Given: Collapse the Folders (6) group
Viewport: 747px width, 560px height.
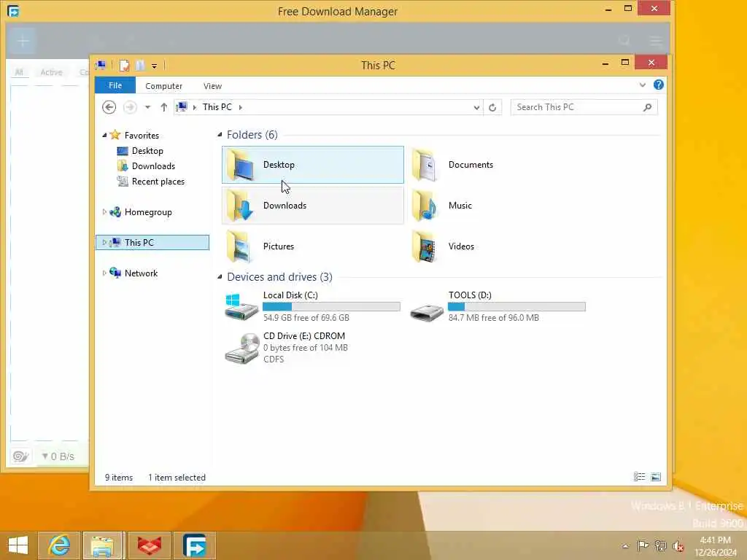Looking at the screenshot, I should tap(220, 135).
